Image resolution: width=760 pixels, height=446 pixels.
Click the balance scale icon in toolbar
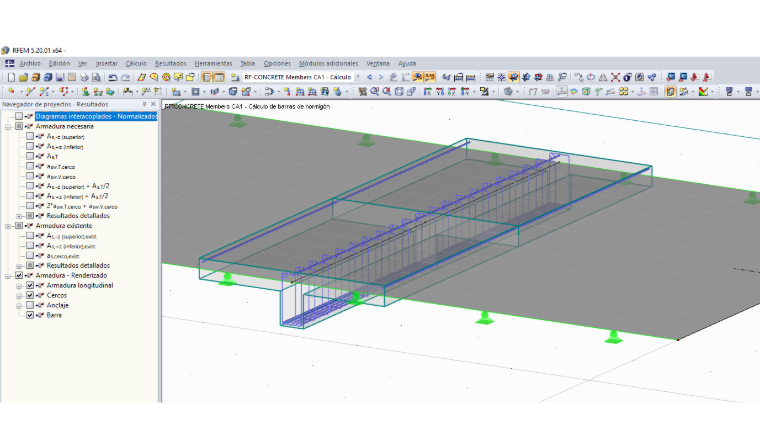(x=602, y=77)
